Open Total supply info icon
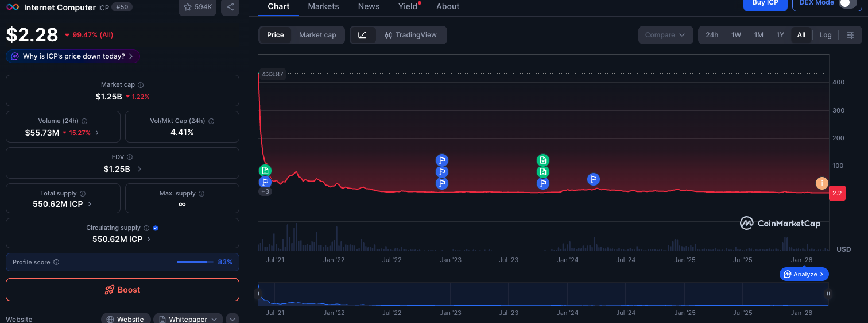Screen dimensions: 868x323 [83, 194]
